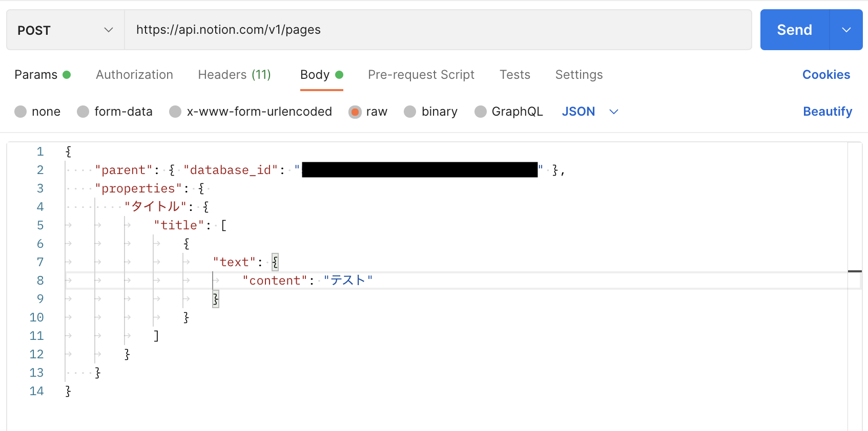This screenshot has width=868, height=431.
Task: Click line number 14 in the gutter
Action: (36, 391)
